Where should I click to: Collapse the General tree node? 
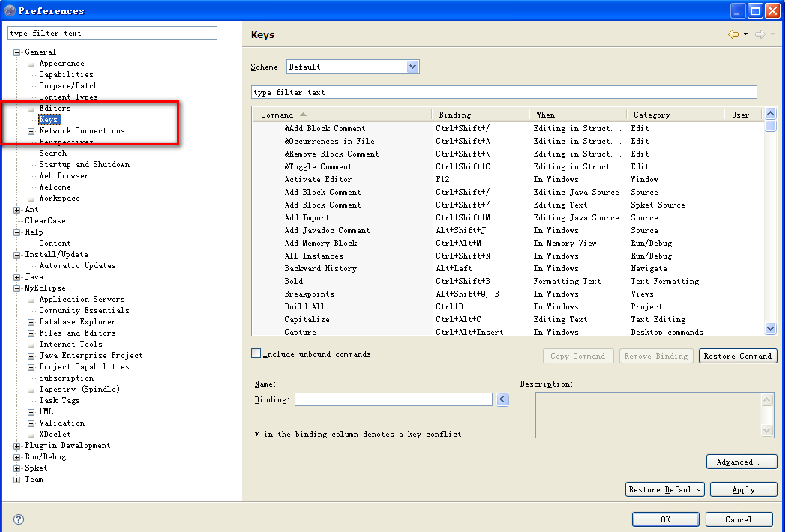coord(17,52)
